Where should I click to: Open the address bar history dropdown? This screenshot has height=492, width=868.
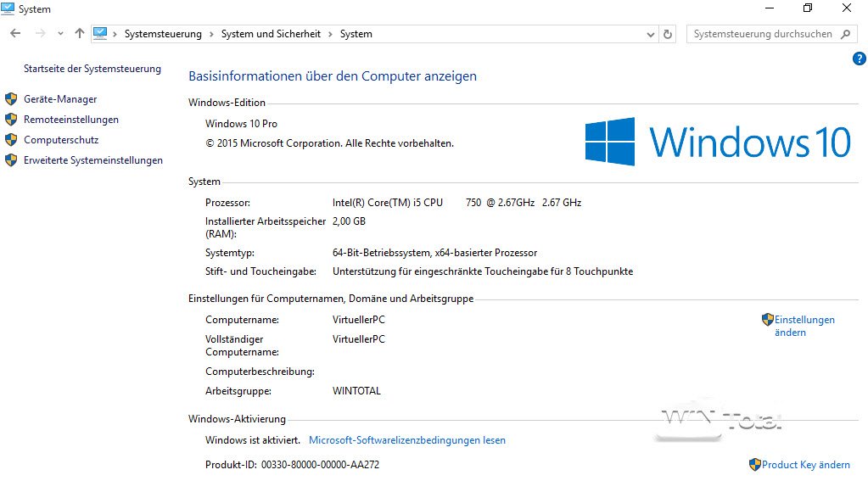(651, 34)
